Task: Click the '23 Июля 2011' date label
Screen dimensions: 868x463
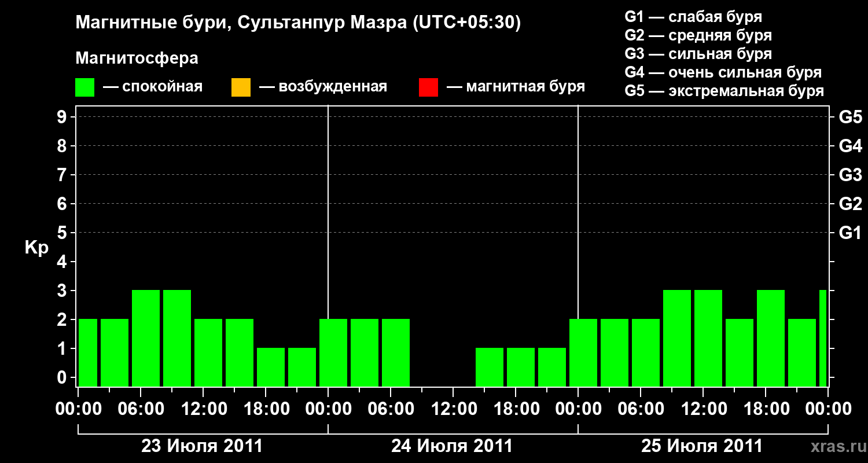Action: point(202,446)
